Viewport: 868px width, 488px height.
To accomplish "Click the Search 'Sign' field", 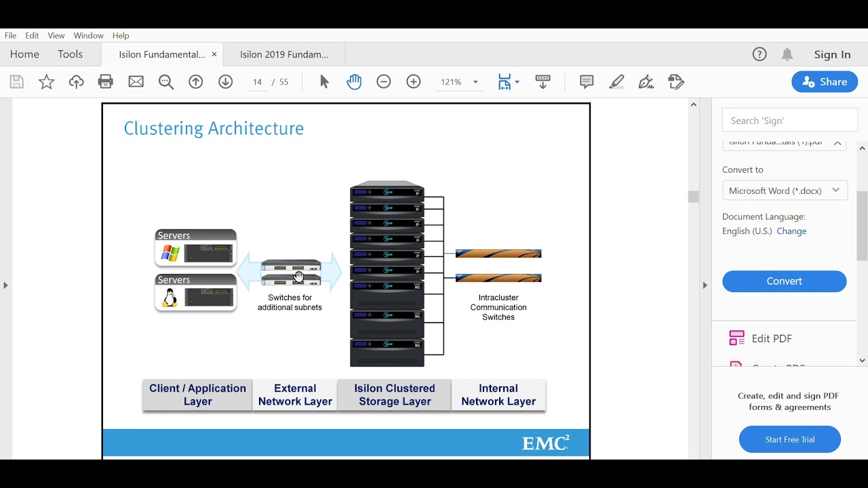I will (x=790, y=121).
